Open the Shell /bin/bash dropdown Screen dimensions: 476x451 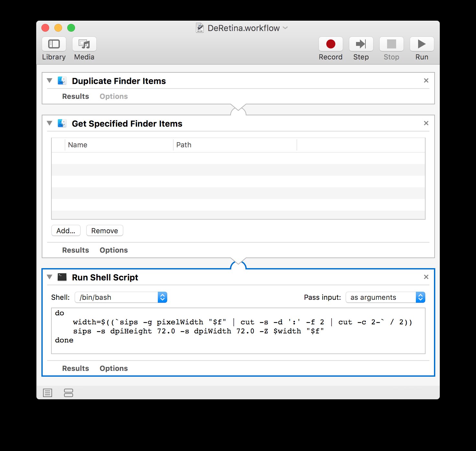pyautogui.click(x=121, y=297)
